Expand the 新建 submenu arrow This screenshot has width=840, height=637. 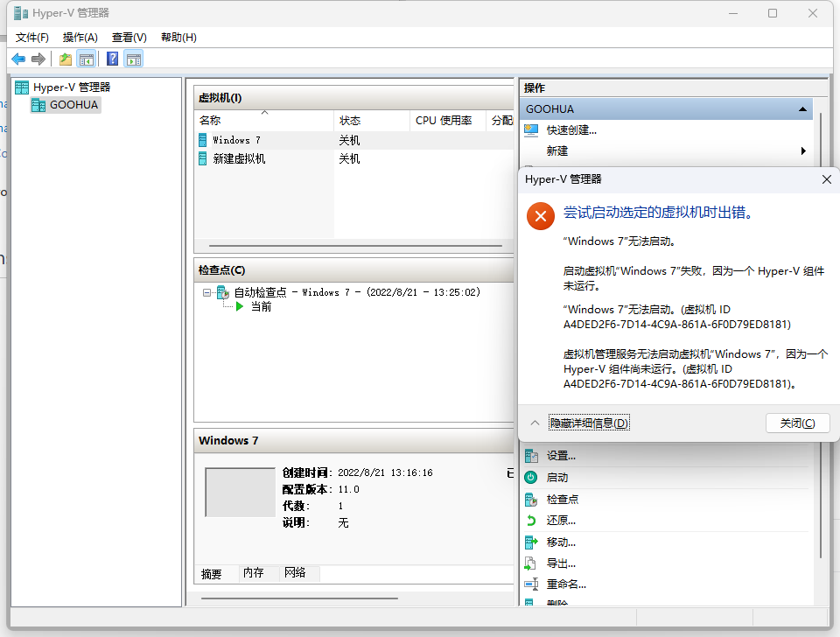tap(803, 151)
